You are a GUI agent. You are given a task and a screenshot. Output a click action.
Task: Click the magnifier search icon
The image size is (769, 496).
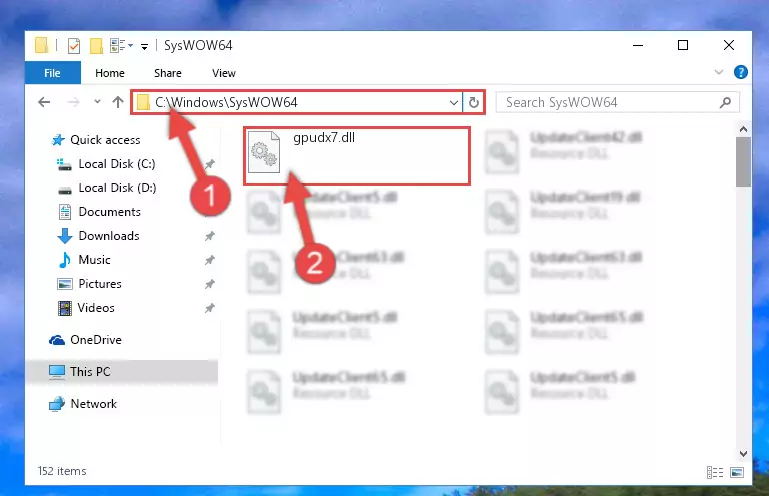[725, 102]
